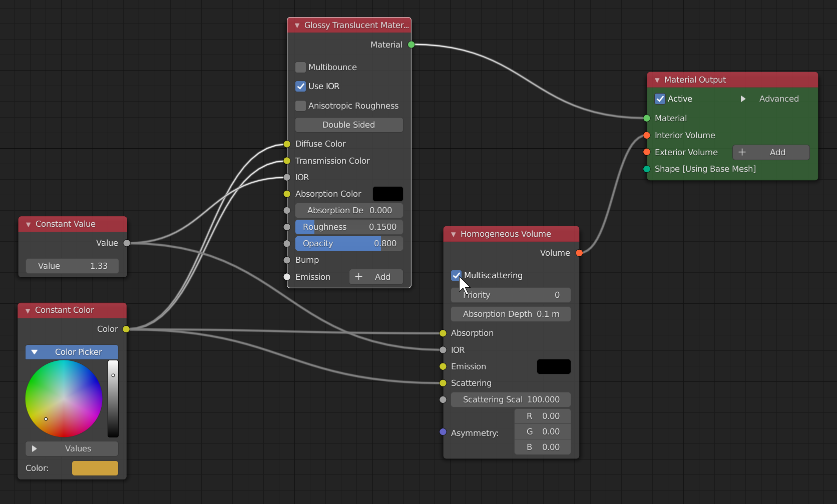This screenshot has width=837, height=504.
Task: Enable the Multibounce checkbox
Action: click(x=300, y=67)
